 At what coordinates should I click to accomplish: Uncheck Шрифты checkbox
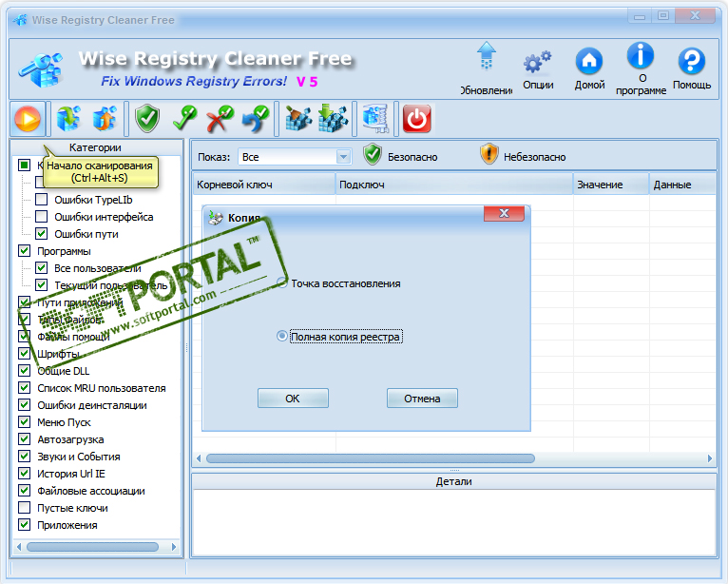pyautogui.click(x=24, y=354)
